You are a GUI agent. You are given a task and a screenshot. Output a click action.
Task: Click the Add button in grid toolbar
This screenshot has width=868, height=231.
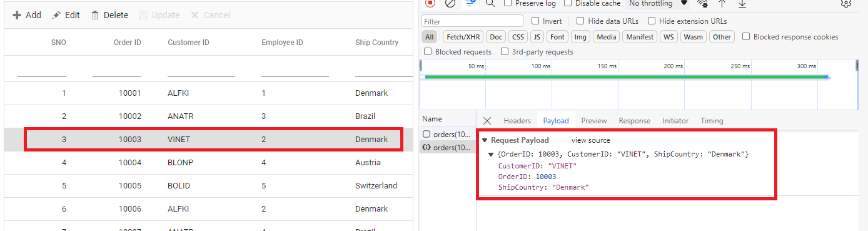27,15
